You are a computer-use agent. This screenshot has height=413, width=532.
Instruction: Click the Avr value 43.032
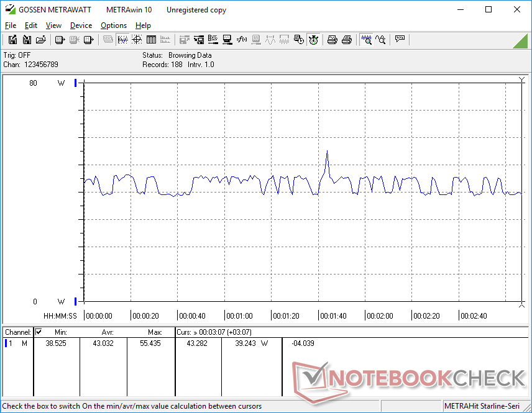[103, 343]
